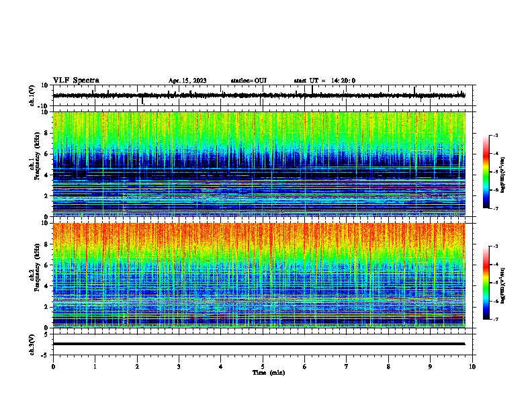Click the 4 kHz tick on ch.1 spectrogram

pos(46,175)
